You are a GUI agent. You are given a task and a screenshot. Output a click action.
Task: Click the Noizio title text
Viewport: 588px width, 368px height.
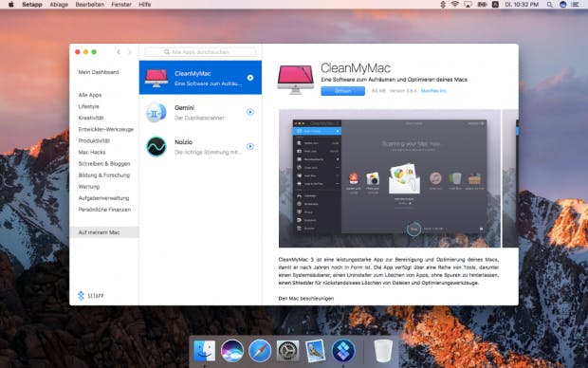tap(183, 142)
